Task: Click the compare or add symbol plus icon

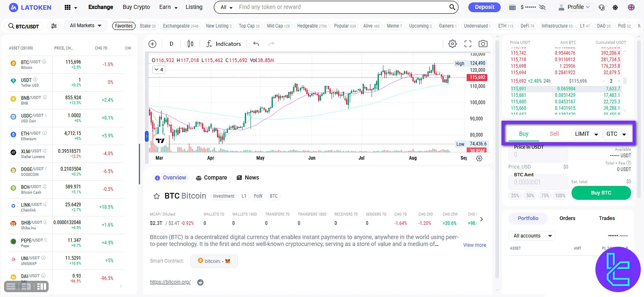Action: point(153,44)
